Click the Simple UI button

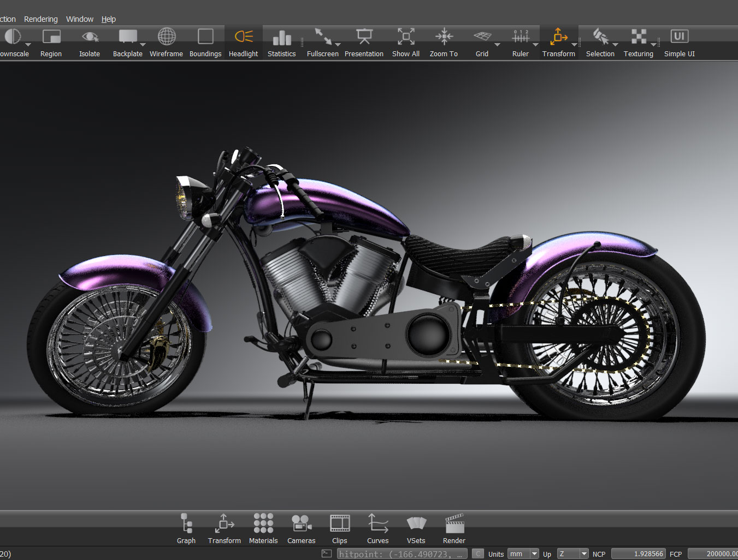[679, 37]
